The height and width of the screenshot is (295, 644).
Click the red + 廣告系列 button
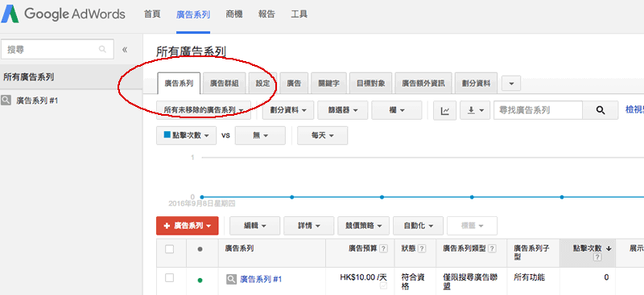point(188,226)
